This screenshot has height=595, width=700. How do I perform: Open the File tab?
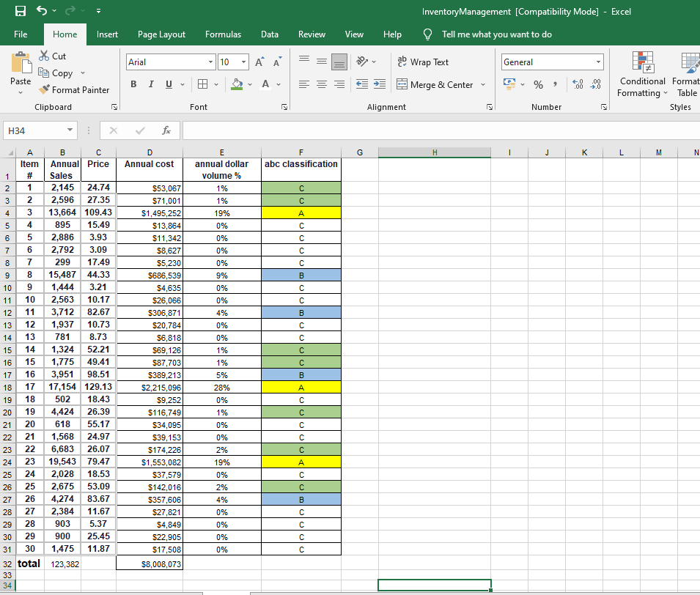click(x=21, y=34)
